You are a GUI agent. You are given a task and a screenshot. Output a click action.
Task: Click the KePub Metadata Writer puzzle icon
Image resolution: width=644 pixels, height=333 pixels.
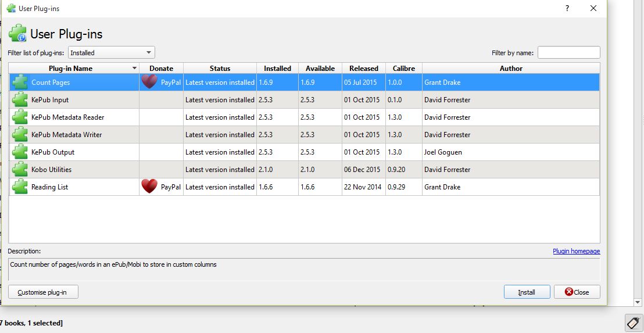(x=20, y=134)
